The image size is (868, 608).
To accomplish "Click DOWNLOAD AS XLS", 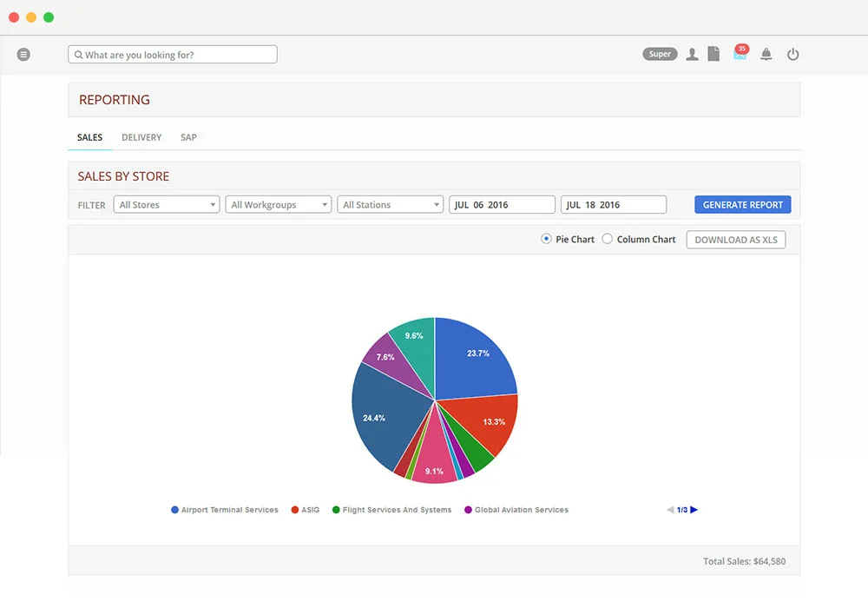I will coord(736,239).
